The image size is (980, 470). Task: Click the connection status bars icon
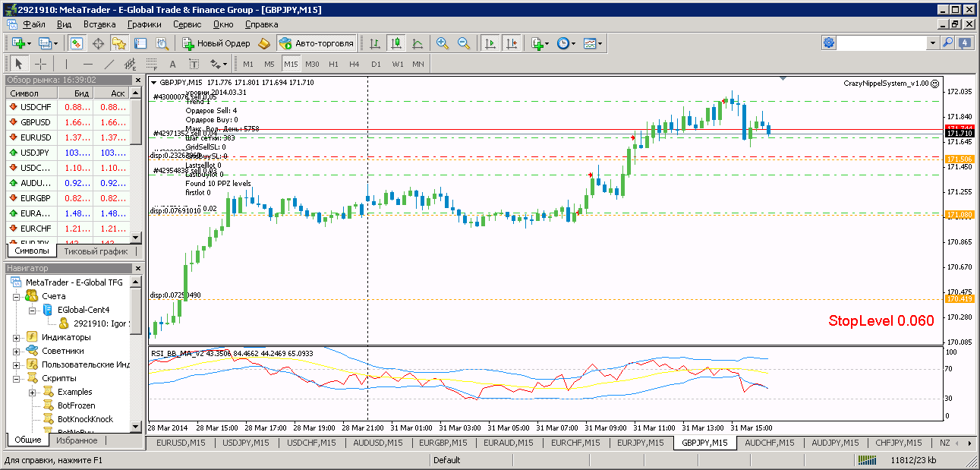[x=866, y=460]
